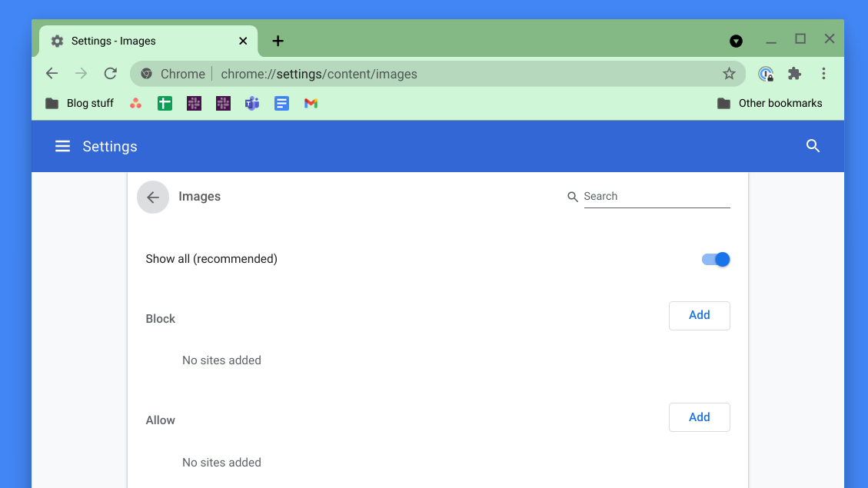Open the Settings hamburger menu
868x488 pixels.
[62, 146]
